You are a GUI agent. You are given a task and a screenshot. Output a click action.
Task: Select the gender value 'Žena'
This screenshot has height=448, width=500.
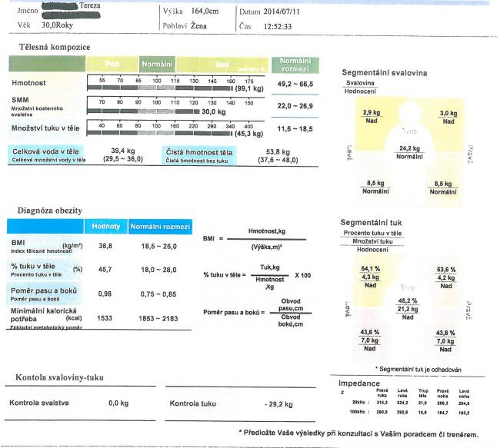(x=198, y=26)
